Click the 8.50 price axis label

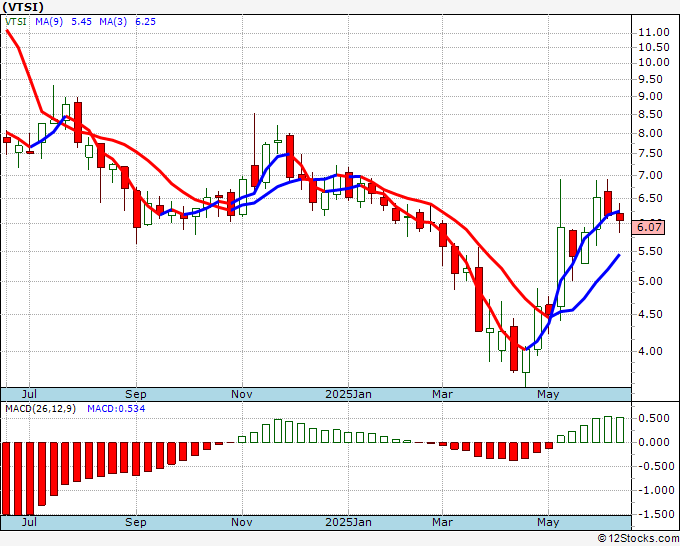click(x=651, y=114)
